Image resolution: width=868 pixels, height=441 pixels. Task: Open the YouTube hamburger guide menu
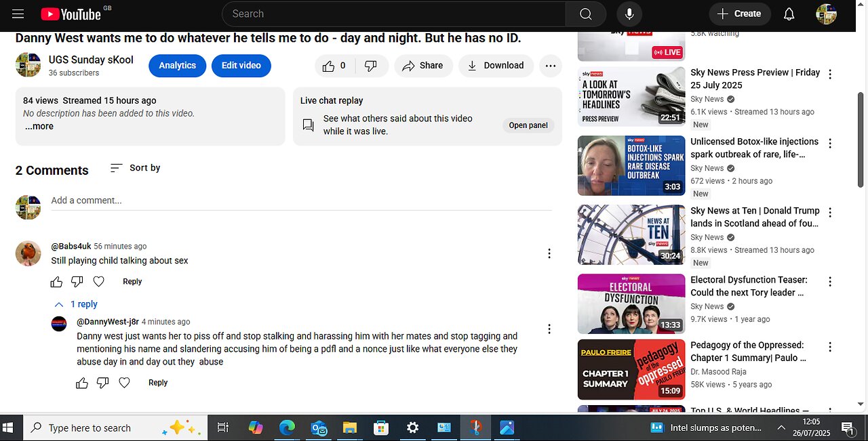coord(18,14)
